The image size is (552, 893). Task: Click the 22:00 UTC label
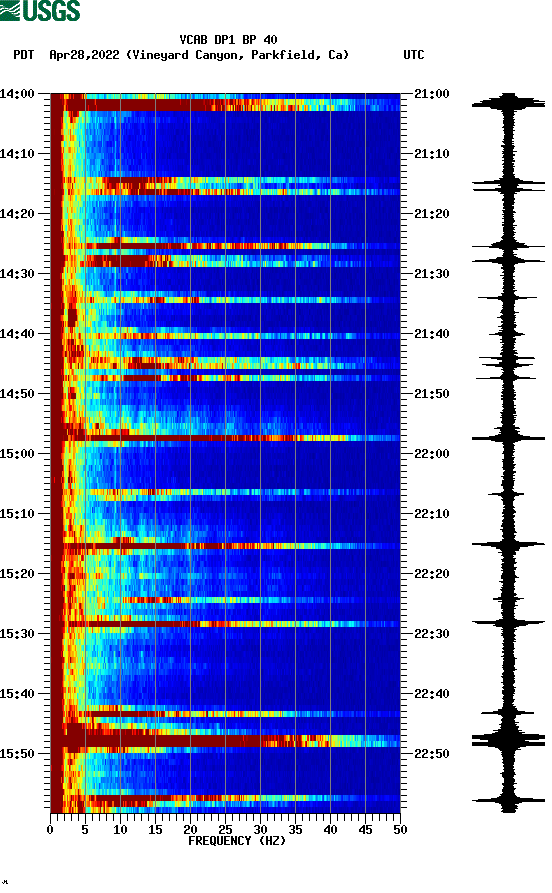(432, 454)
